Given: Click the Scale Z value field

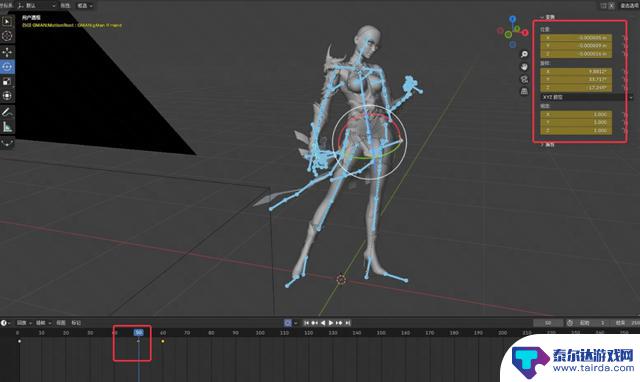Looking at the screenshot, I should [x=576, y=131].
